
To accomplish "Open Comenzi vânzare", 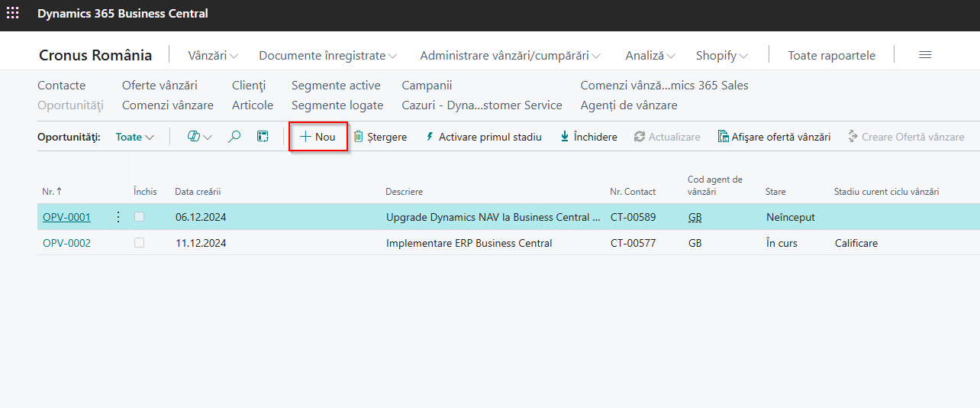I will 168,105.
